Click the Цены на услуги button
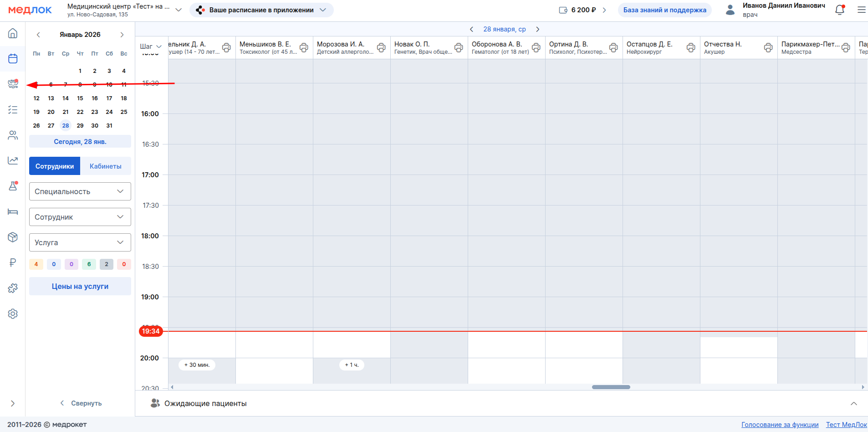This screenshot has height=432, width=868. tap(80, 286)
